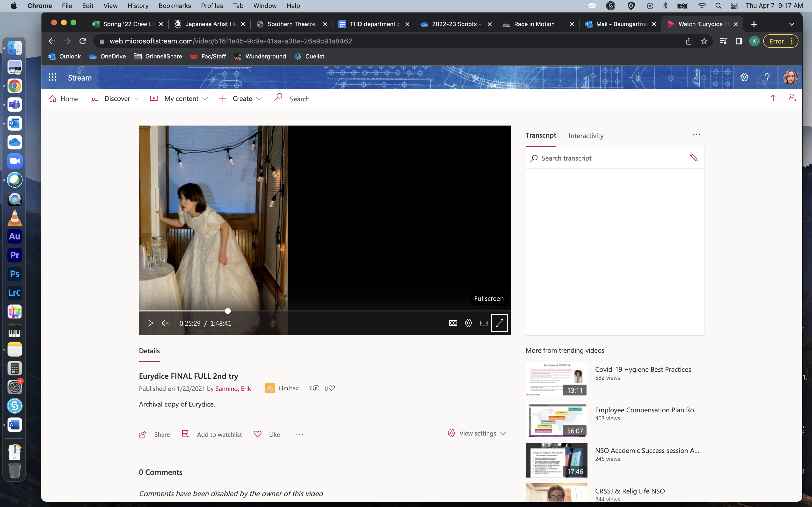Toggle theater mode in the video player
This screenshot has height=507, width=812.
(484, 323)
